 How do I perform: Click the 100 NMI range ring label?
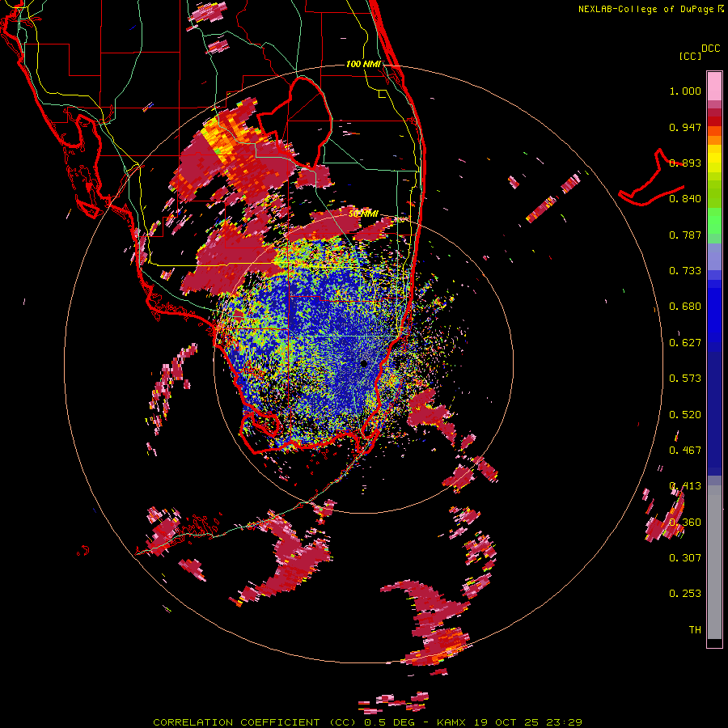click(363, 64)
